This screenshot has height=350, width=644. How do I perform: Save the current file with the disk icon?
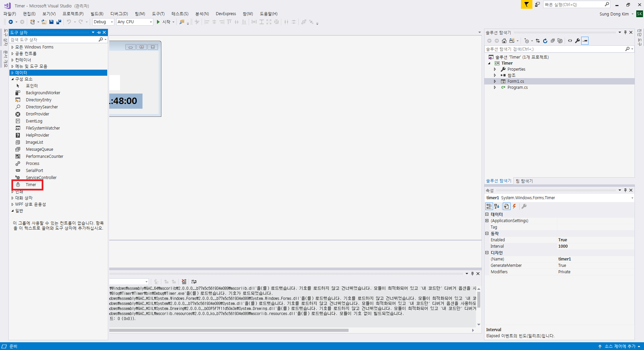(x=51, y=22)
